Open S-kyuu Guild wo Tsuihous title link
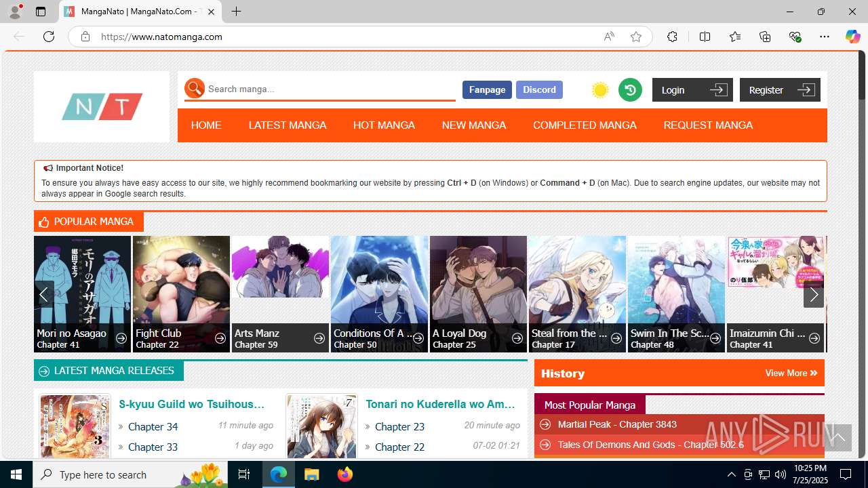 191,404
